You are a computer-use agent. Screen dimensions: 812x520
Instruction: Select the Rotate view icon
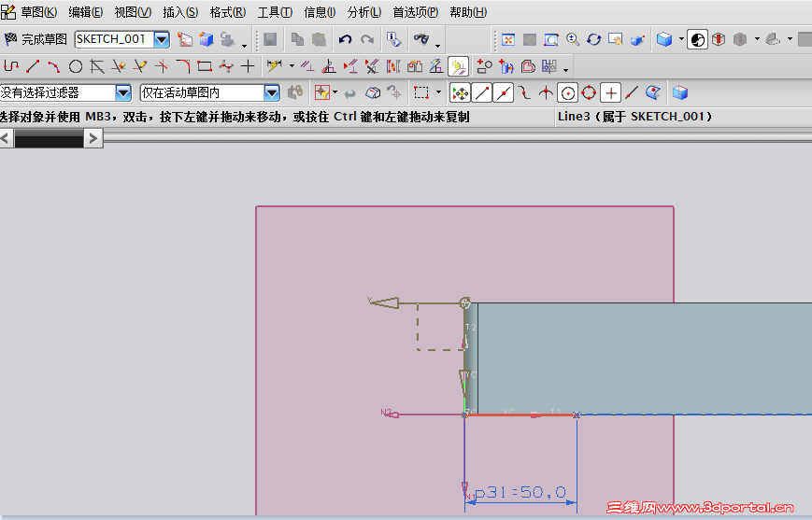coord(594,40)
